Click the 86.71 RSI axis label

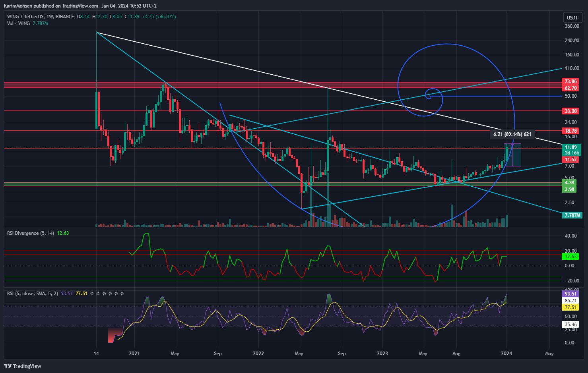tap(571, 301)
